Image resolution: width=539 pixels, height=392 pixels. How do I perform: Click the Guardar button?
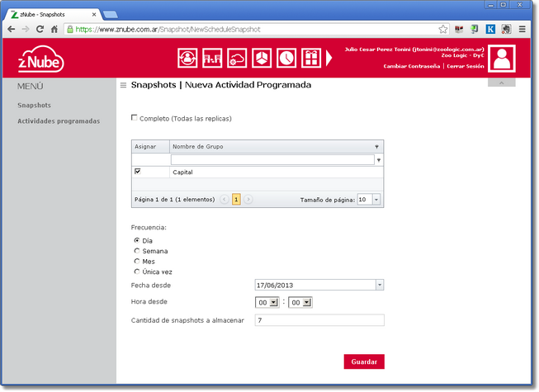(x=364, y=361)
